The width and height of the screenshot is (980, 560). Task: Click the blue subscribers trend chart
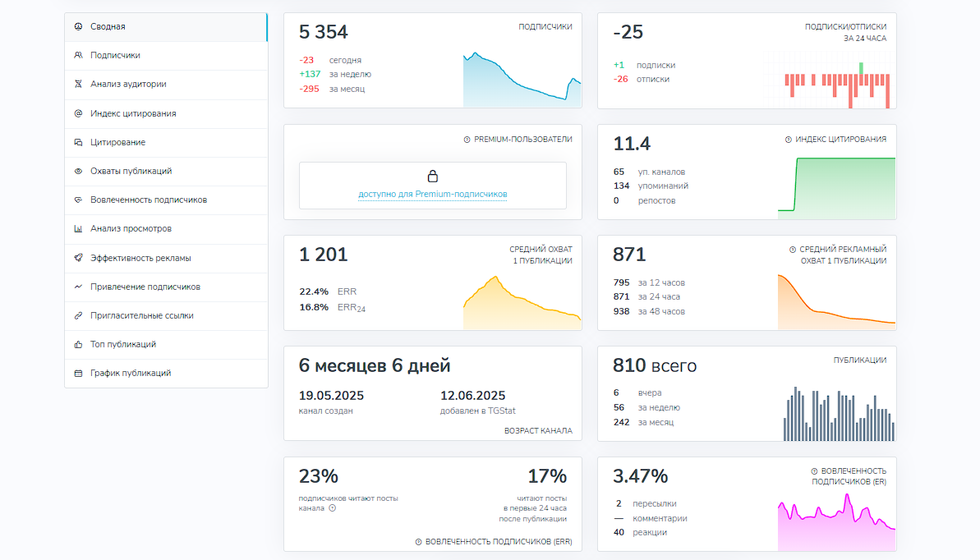click(522, 80)
